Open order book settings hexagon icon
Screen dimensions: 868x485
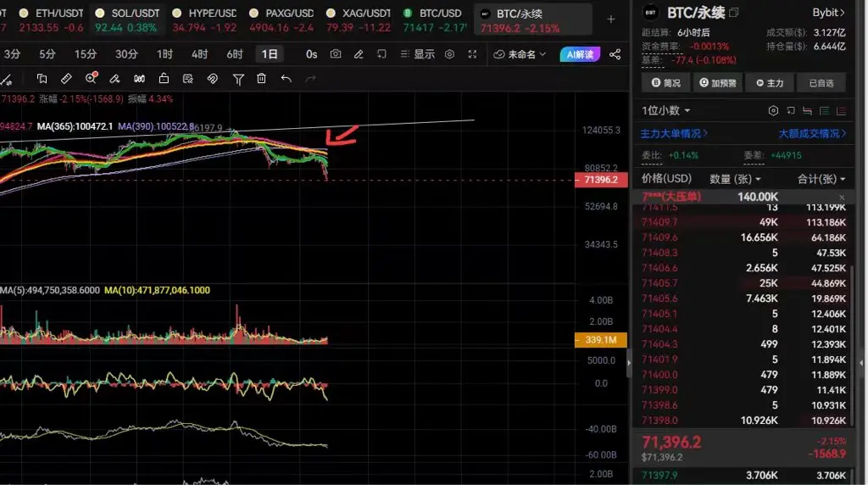coord(773,111)
